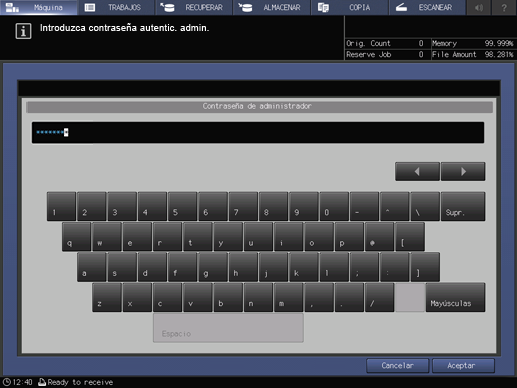Click the info icon beside the message
The height and width of the screenshot is (388, 517).
click(x=23, y=31)
